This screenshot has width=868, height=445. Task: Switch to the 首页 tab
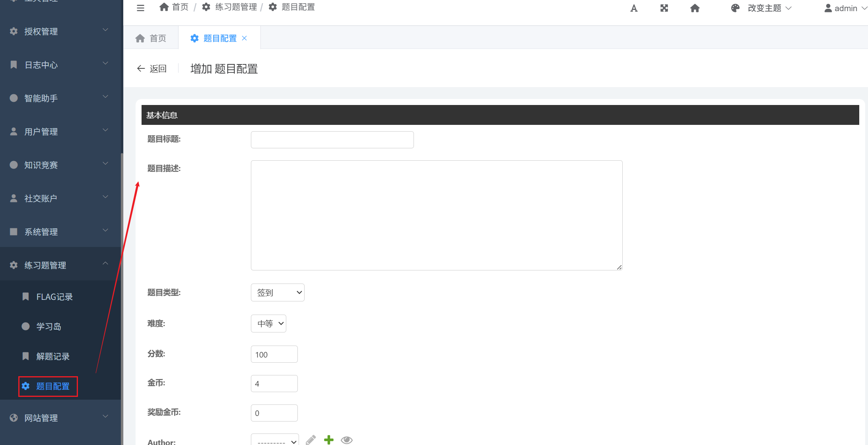151,38
